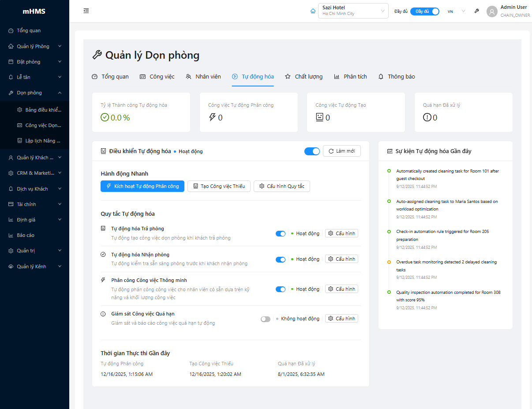Open Bảng điều khiển submenu item
Image resolution: width=532 pixels, height=409 pixels.
[x=43, y=110]
